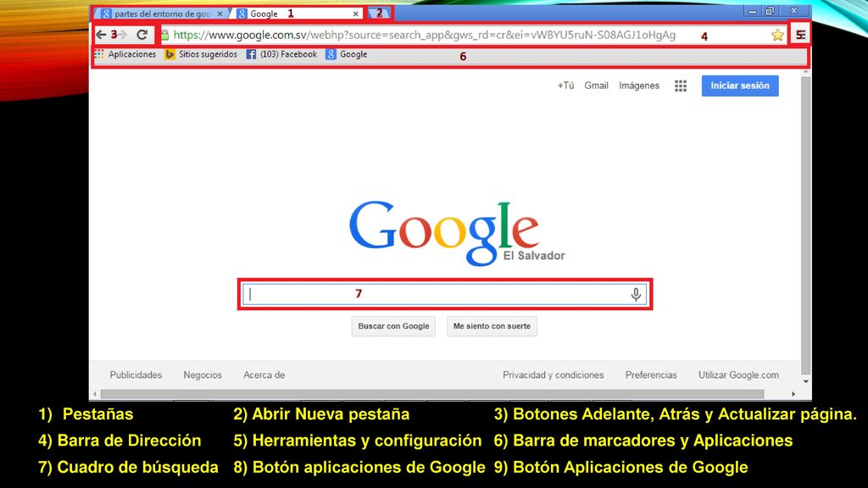868x488 pixels.
Task: Open Aplicaciones in the bookmarks bar
Action: tap(125, 54)
